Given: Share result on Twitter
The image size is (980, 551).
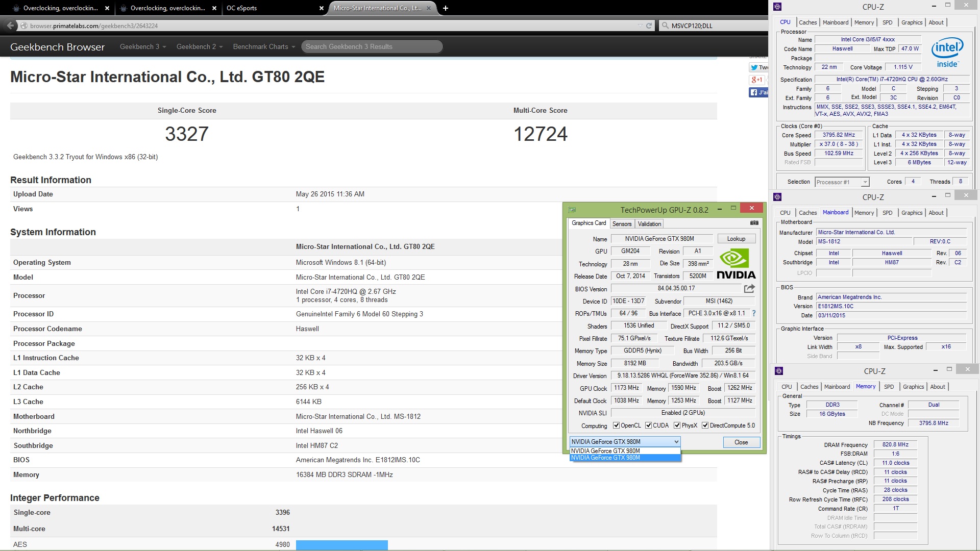Looking at the screenshot, I should click(x=758, y=67).
